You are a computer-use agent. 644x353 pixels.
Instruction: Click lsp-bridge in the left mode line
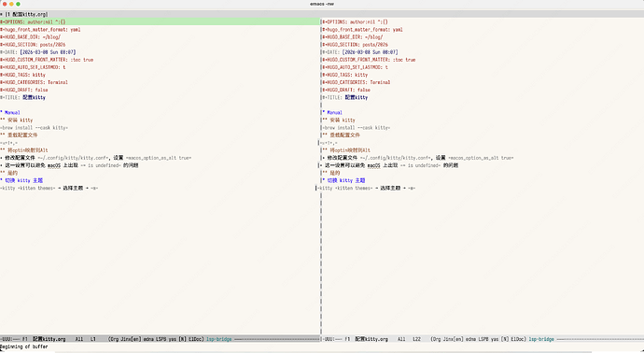click(x=219, y=339)
